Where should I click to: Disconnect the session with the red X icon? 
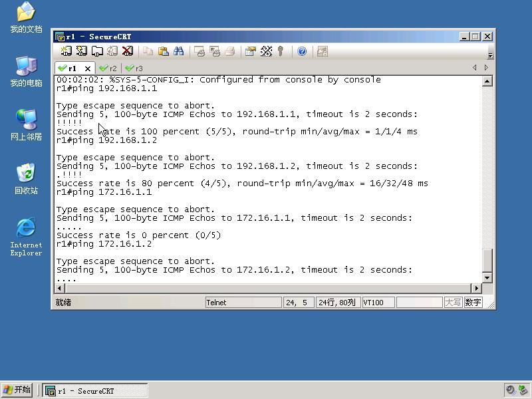pos(128,51)
